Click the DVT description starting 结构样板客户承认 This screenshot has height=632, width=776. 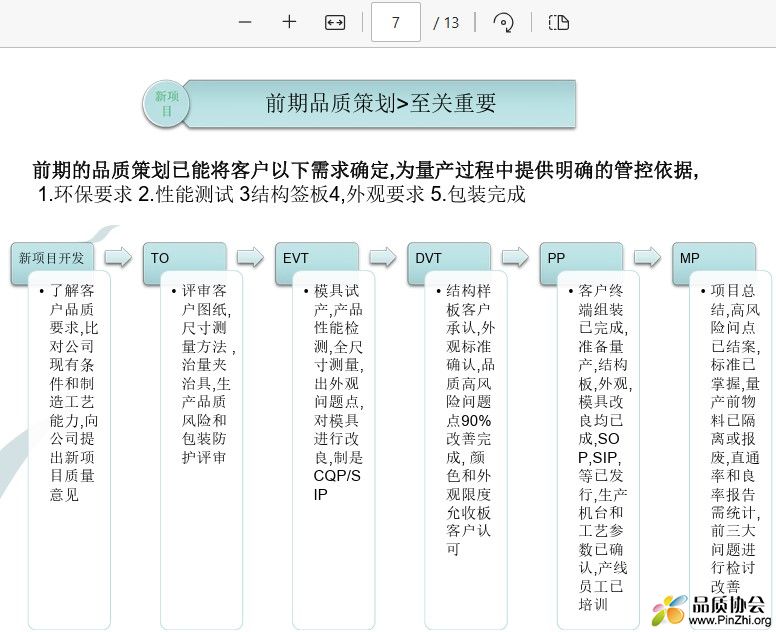click(x=470, y=420)
